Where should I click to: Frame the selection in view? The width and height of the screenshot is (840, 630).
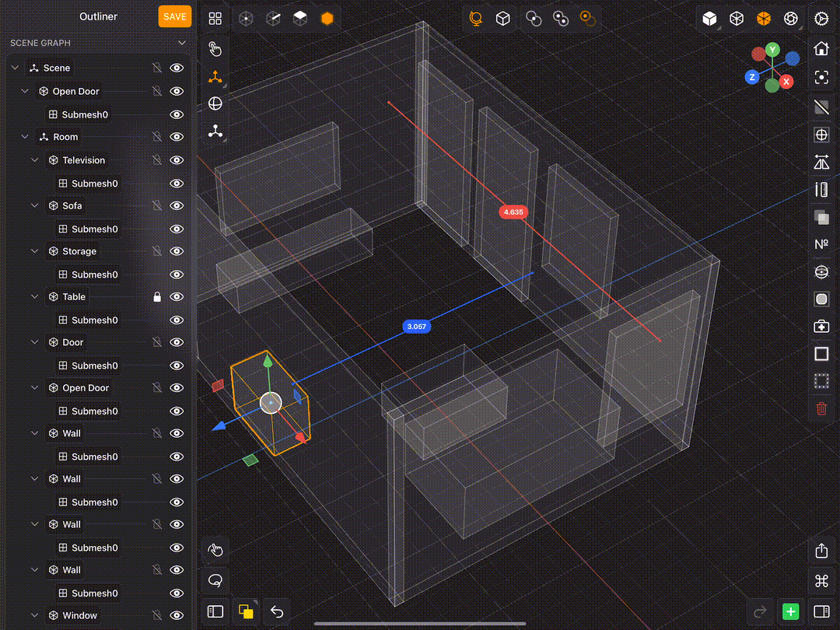point(821,78)
